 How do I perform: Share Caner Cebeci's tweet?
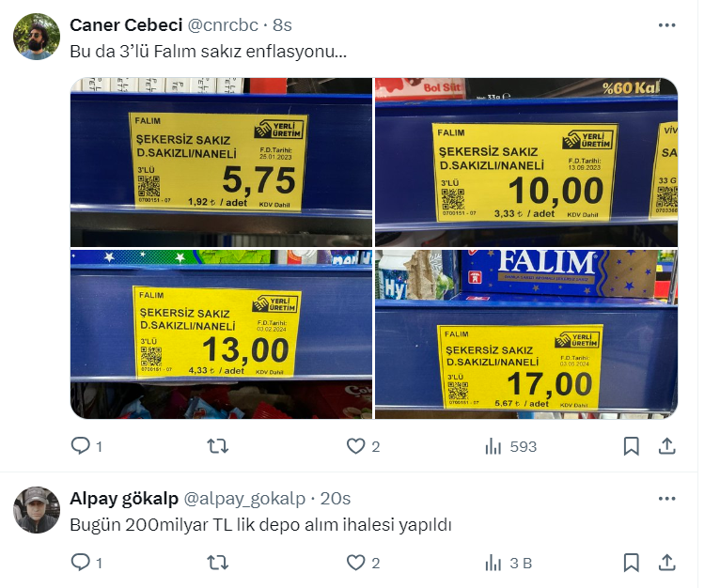(x=666, y=446)
